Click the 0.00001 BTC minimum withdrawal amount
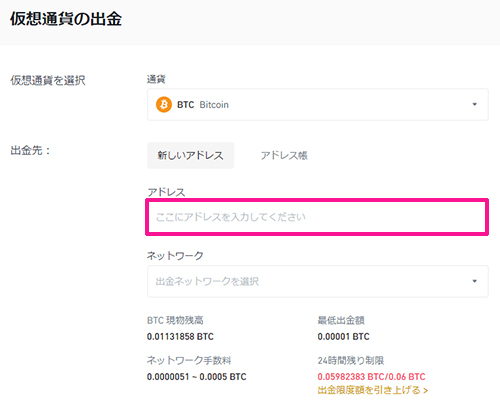Screen dimensions: 500x404 tap(343, 337)
